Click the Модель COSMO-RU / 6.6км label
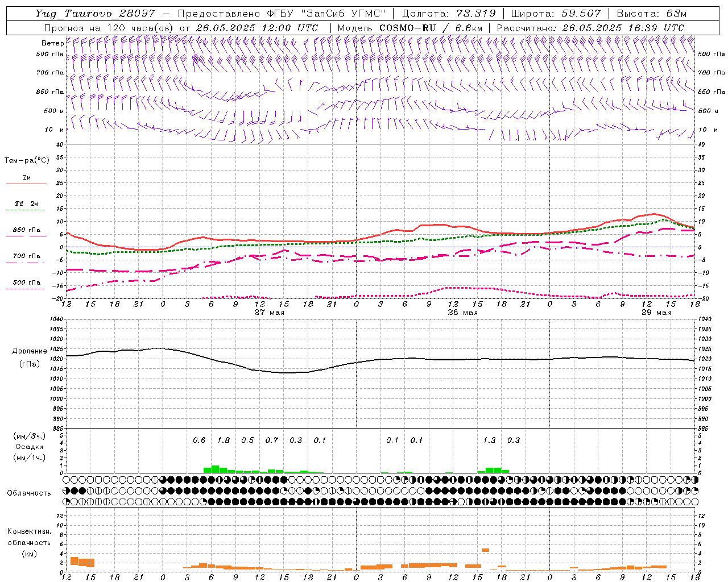728x582 pixels. click(x=410, y=28)
